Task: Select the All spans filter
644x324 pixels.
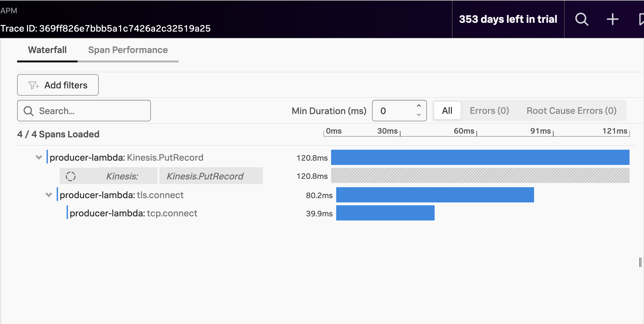Action: pos(447,110)
